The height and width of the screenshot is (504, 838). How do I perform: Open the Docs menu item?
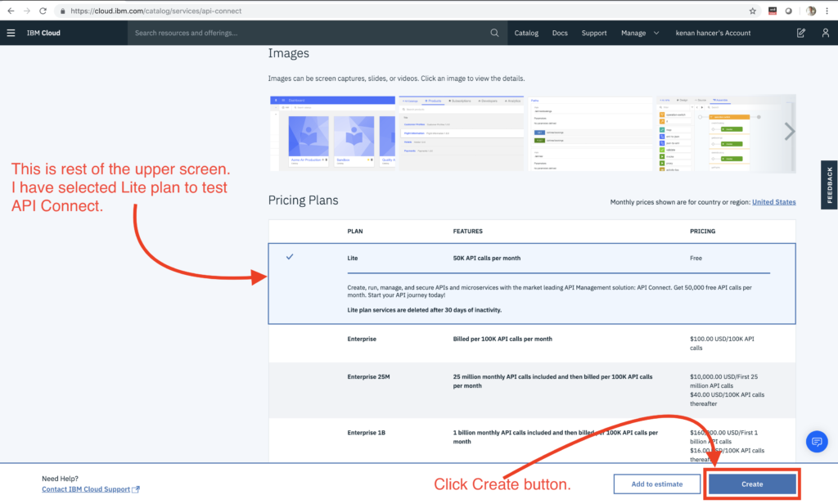pos(560,34)
